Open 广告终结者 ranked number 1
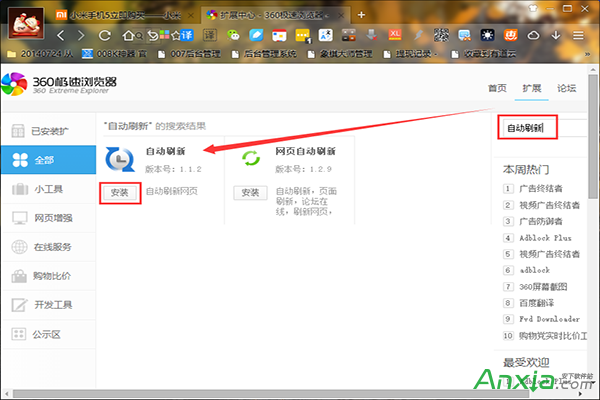This screenshot has height=400, width=600. coord(541,188)
